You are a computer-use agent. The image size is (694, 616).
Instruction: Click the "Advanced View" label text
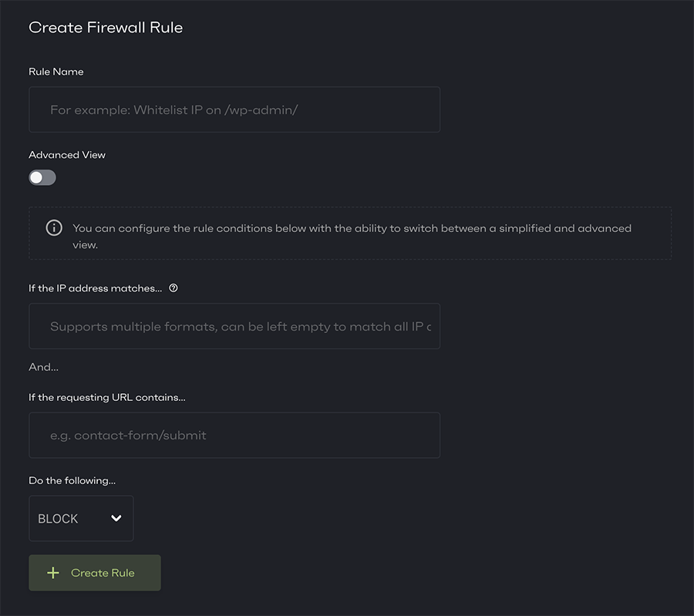tap(67, 155)
